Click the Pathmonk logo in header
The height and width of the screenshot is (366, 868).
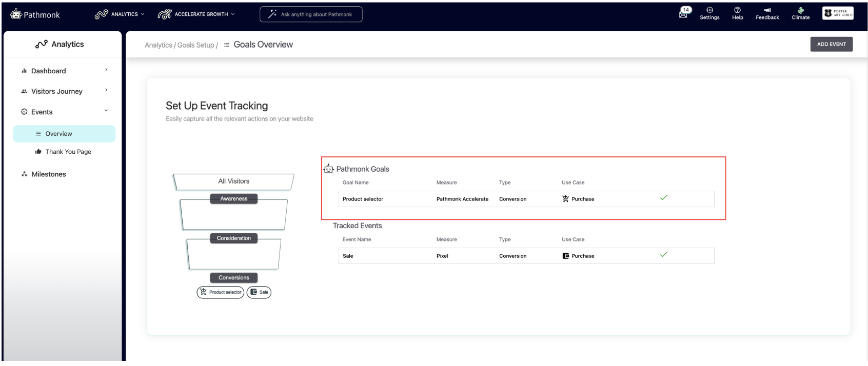[35, 15]
